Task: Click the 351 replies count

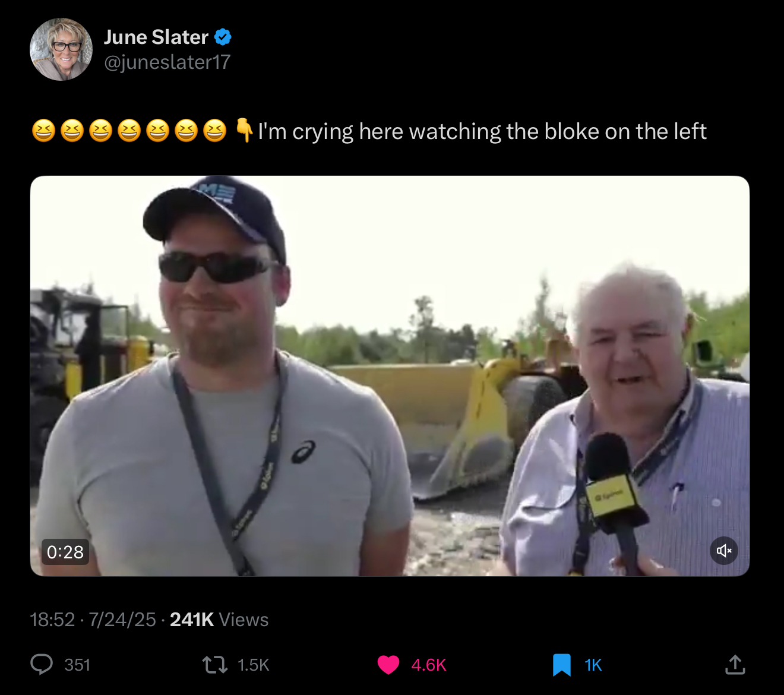Action: (x=77, y=665)
